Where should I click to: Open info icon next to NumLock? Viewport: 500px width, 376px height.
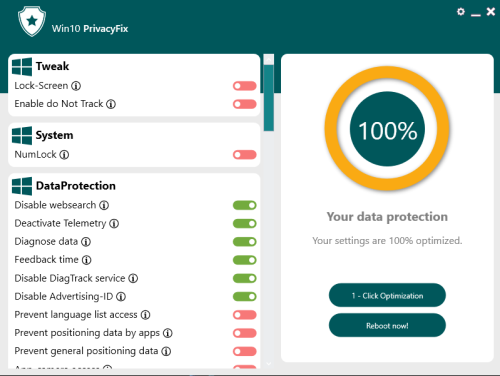pyautogui.click(x=64, y=155)
